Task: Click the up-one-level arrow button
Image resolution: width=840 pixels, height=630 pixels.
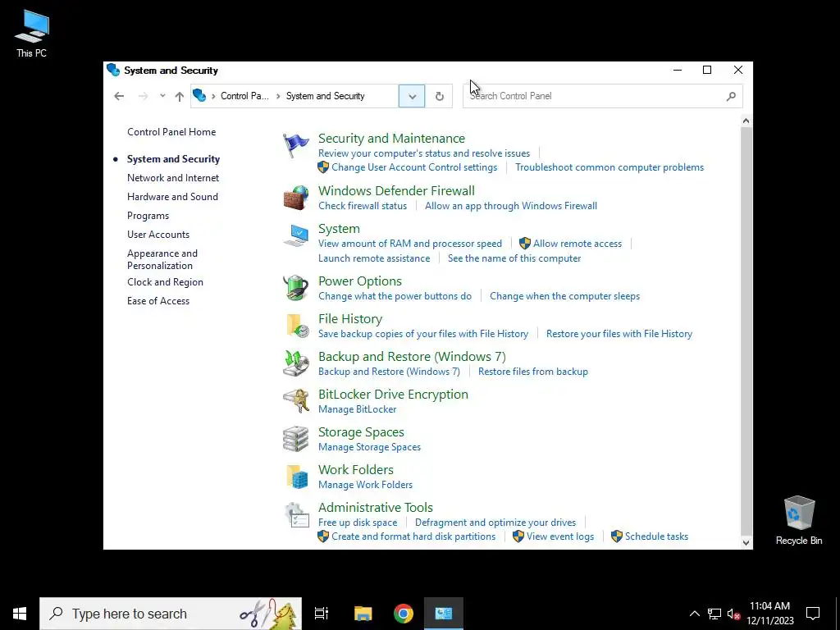Action: (179, 97)
